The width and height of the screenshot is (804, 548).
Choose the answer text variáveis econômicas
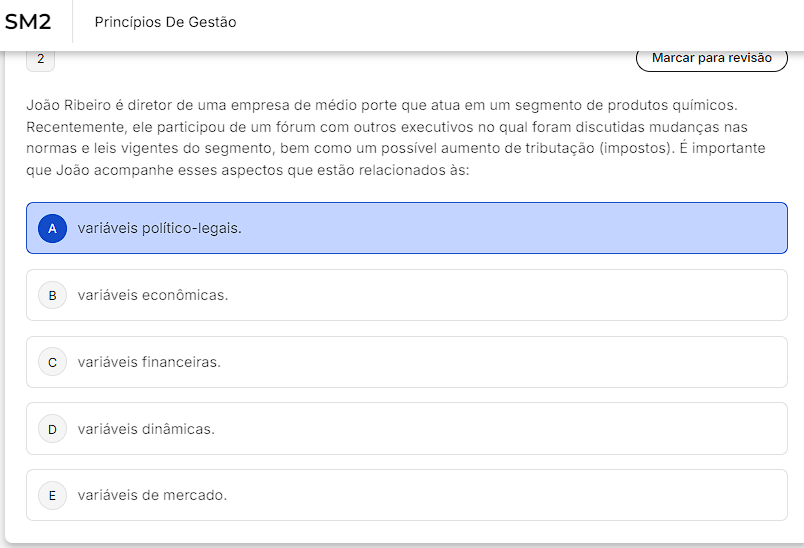153,295
